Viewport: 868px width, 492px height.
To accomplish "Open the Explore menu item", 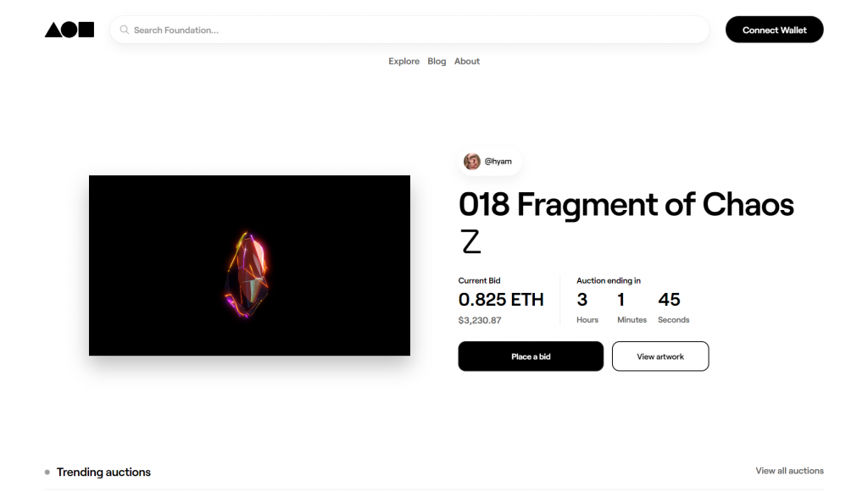I will [403, 61].
